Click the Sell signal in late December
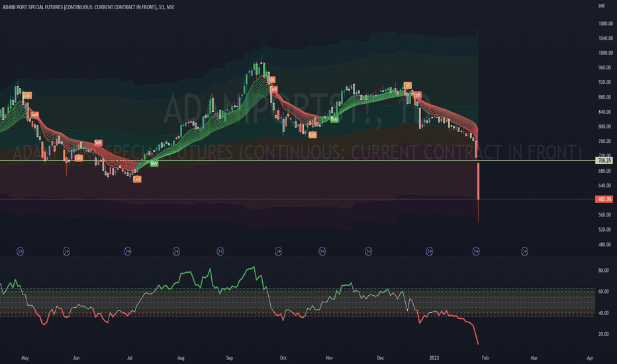 click(x=417, y=95)
